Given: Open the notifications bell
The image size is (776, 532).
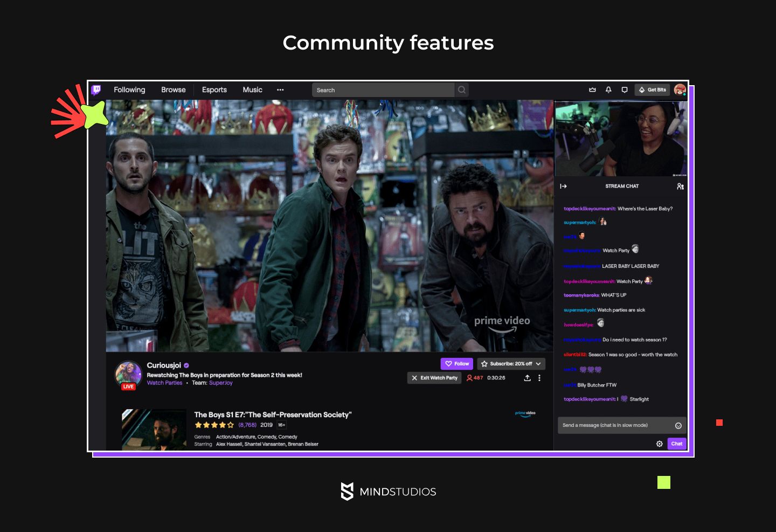Looking at the screenshot, I should point(608,90).
